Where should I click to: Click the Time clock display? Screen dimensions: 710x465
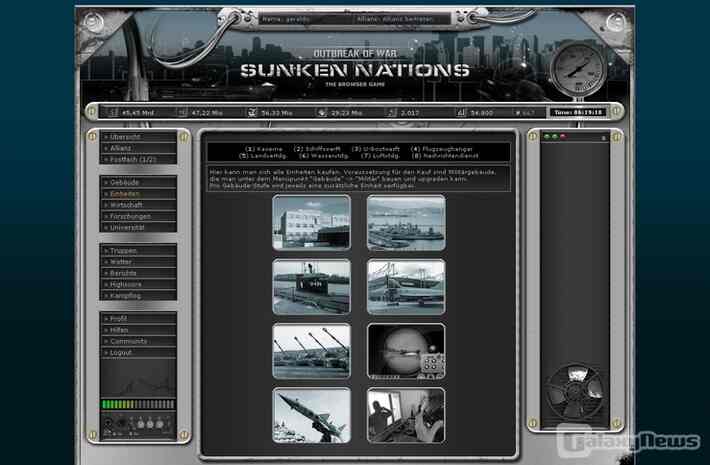pos(578,112)
